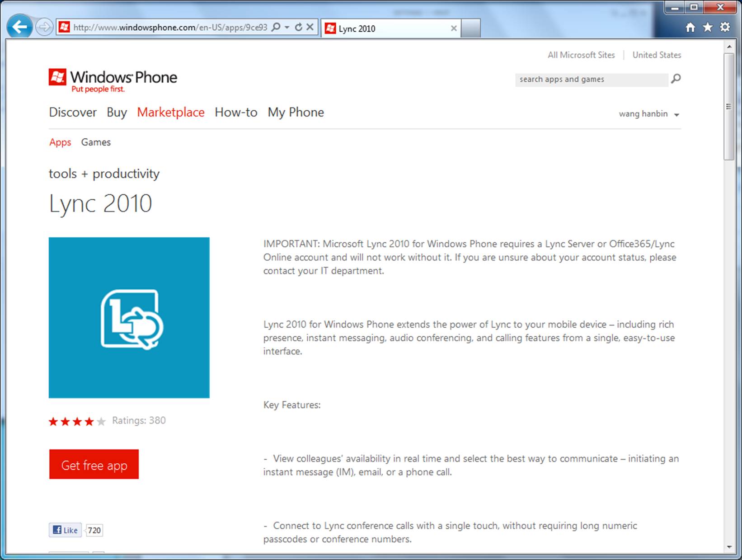The image size is (742, 560).
Task: Select the Lync 2010 browser tab
Action: [x=390, y=28]
